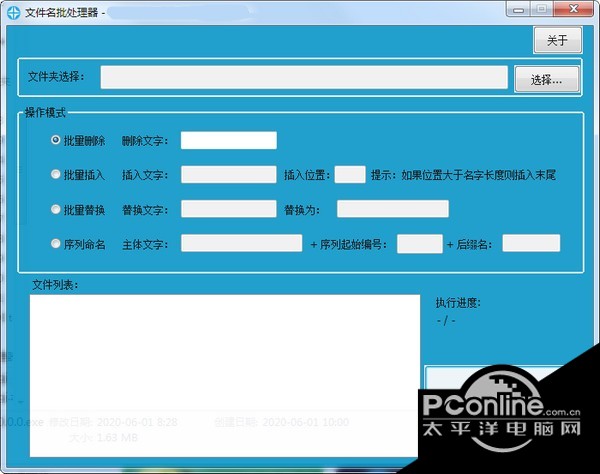
Task: Click the 替换为 input box
Action: pos(393,209)
